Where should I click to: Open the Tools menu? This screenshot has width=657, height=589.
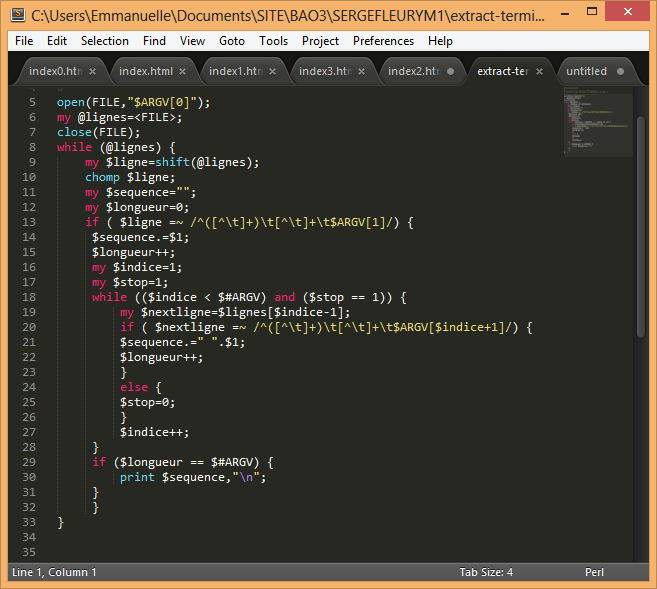pyautogui.click(x=273, y=41)
